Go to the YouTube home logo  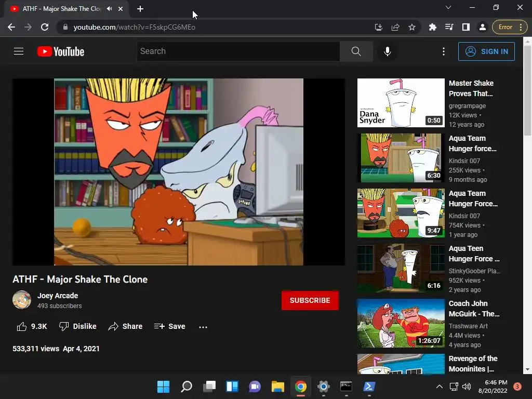coord(61,51)
